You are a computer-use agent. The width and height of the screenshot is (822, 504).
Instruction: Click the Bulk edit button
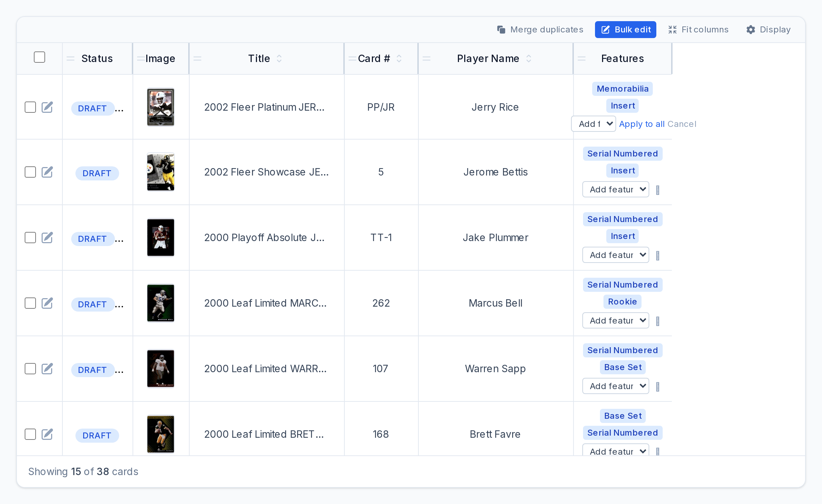click(625, 30)
